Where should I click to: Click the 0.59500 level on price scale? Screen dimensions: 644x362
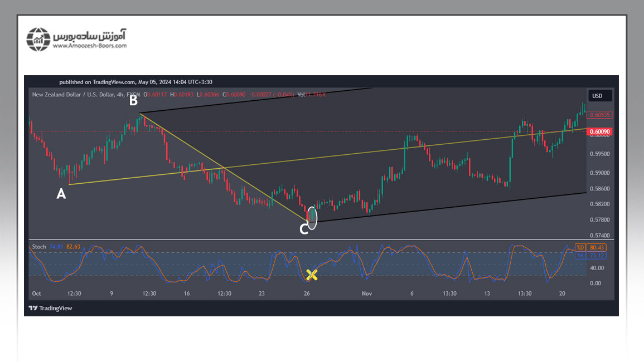click(600, 154)
